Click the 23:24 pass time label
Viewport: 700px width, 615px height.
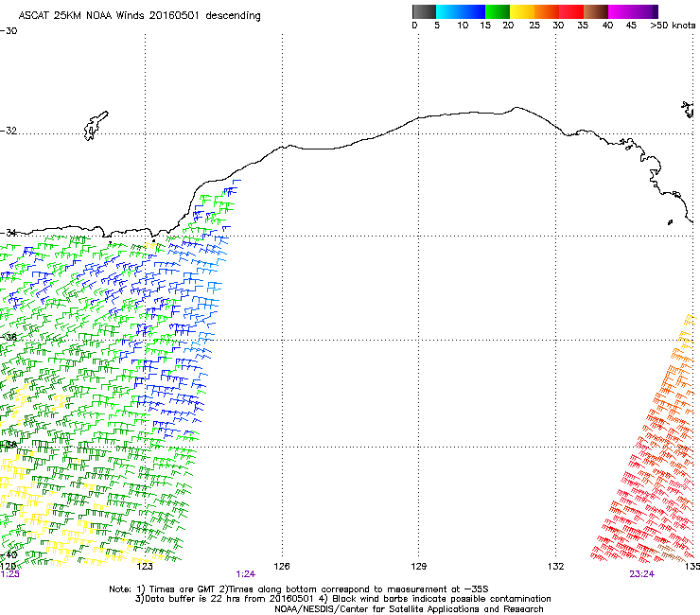pos(641,574)
